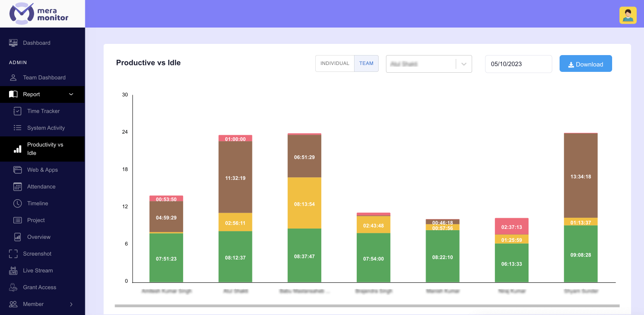Click the Time Tracker checklist icon
Viewport: 644px width, 315px height.
pos(17,111)
